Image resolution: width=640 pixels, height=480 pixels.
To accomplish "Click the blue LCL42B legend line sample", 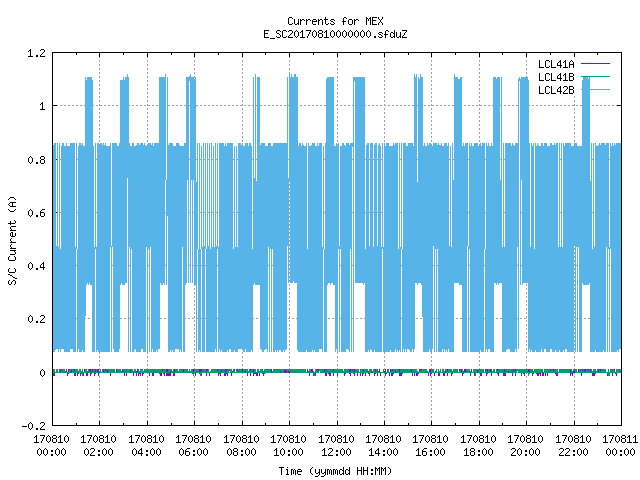I will pos(595,89).
